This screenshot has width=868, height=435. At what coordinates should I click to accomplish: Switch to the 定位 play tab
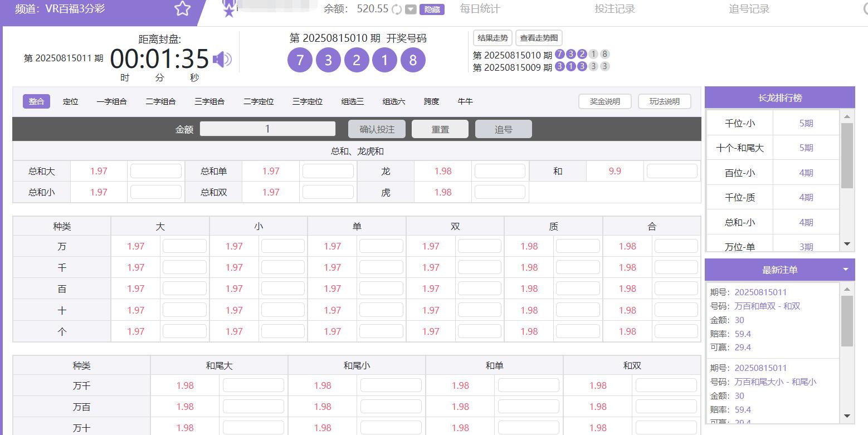coord(71,101)
